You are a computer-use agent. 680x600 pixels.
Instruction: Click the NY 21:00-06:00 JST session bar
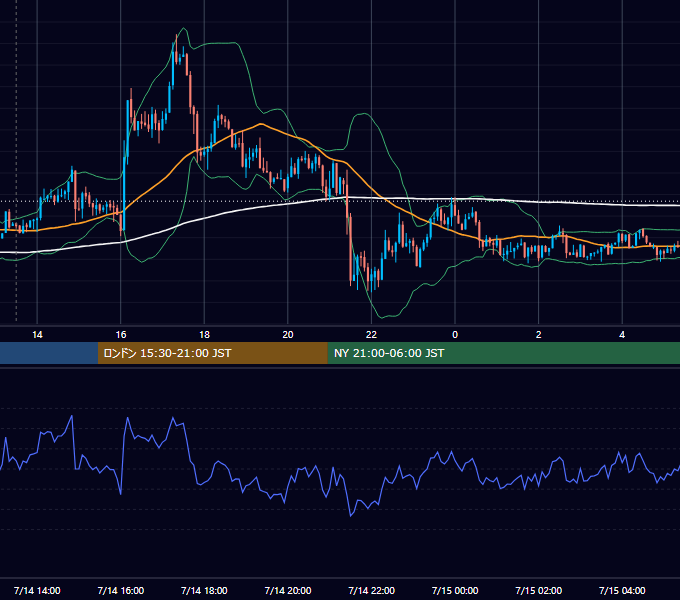tap(503, 353)
